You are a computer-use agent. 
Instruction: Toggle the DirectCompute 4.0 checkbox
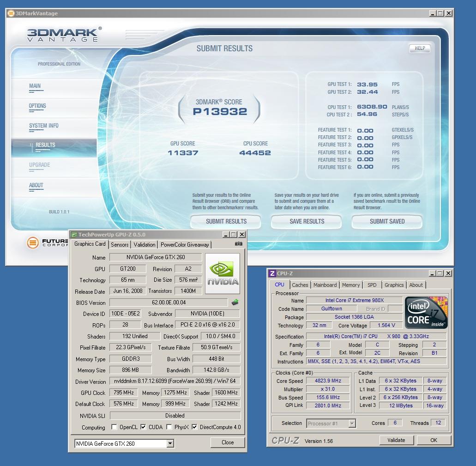point(194,427)
